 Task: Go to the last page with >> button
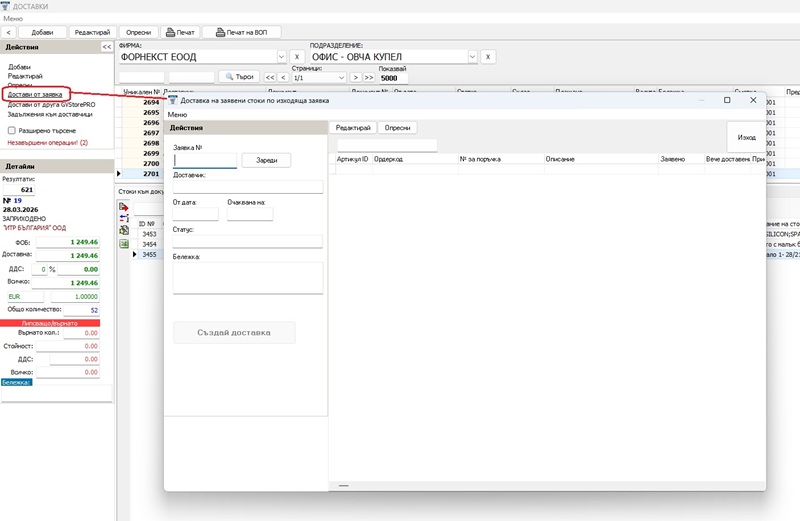tap(369, 77)
